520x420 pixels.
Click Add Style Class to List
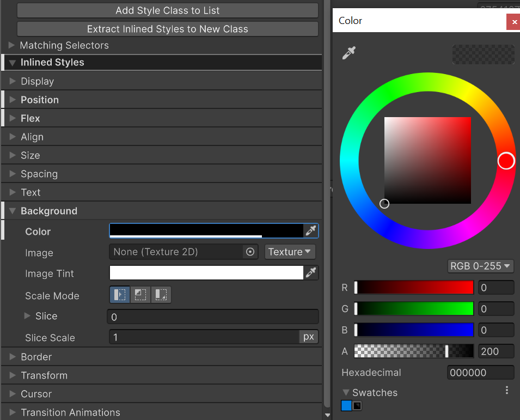pyautogui.click(x=167, y=10)
